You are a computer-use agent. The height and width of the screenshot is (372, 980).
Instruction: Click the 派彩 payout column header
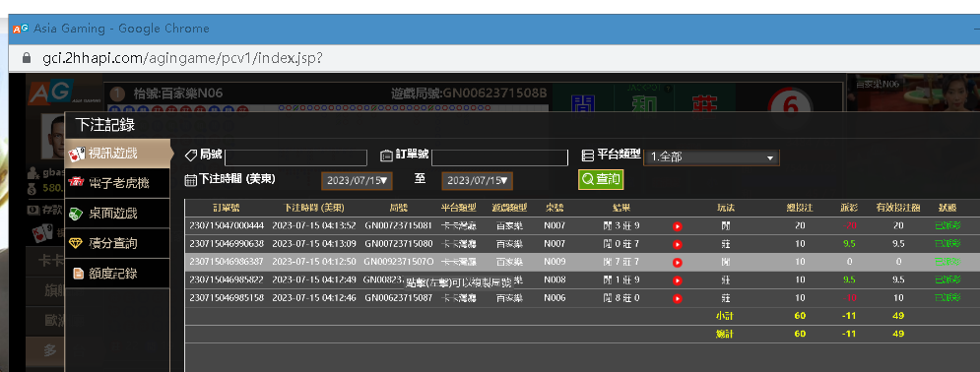coord(849,208)
